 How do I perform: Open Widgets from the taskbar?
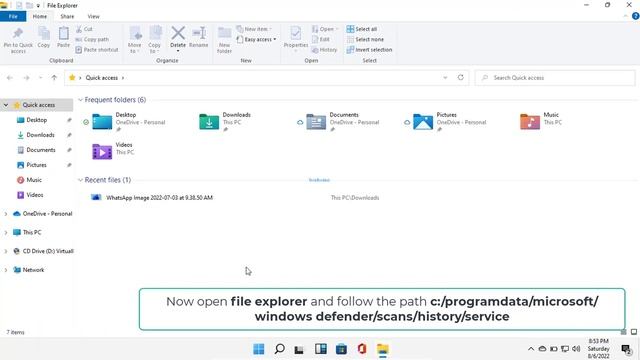pos(321,349)
